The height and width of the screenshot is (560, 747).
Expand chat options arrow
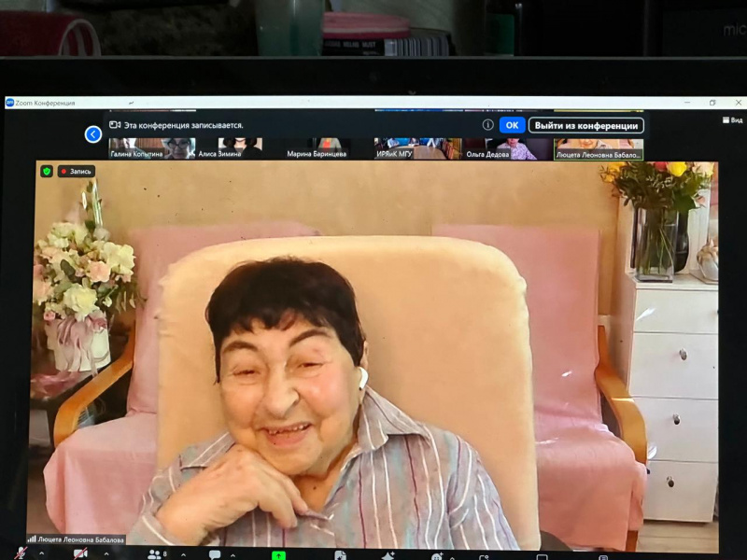[233, 555]
